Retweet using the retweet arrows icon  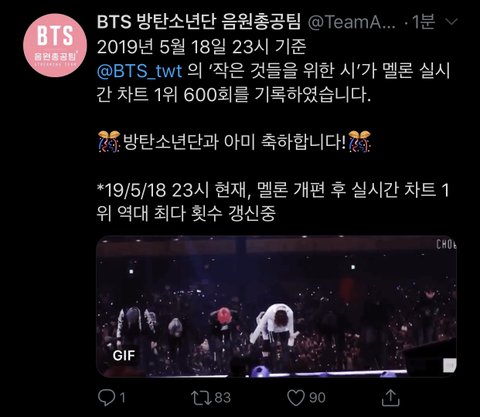[201, 398]
